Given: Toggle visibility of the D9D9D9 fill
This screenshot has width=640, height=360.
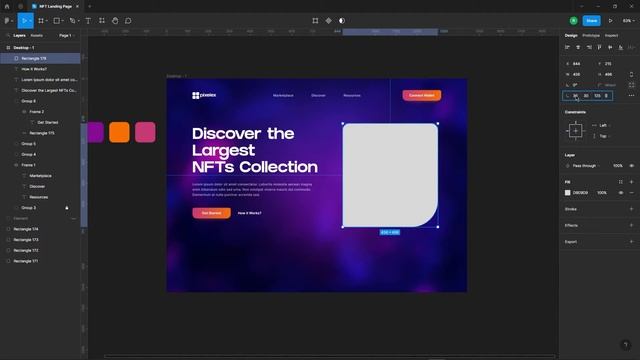Looking at the screenshot, I should [x=621, y=193].
